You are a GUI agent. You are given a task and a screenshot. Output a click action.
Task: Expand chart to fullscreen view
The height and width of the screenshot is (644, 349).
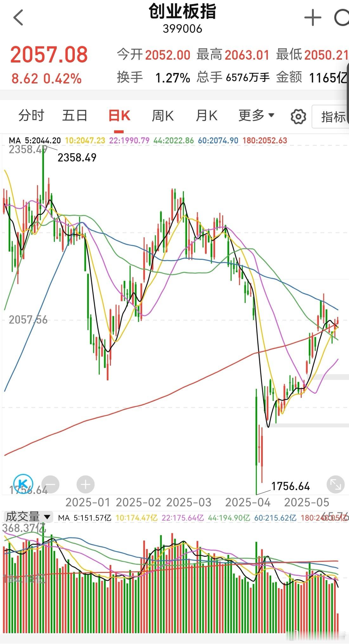(335, 484)
